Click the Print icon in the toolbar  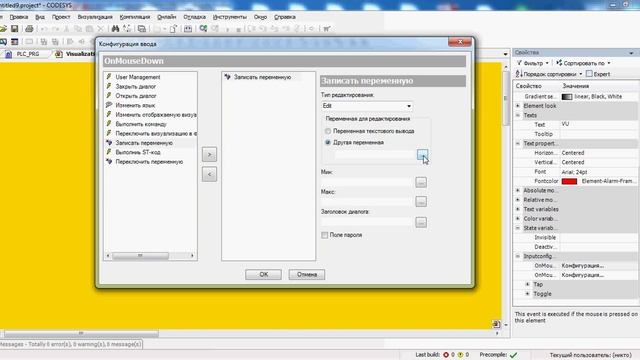pos(29,29)
